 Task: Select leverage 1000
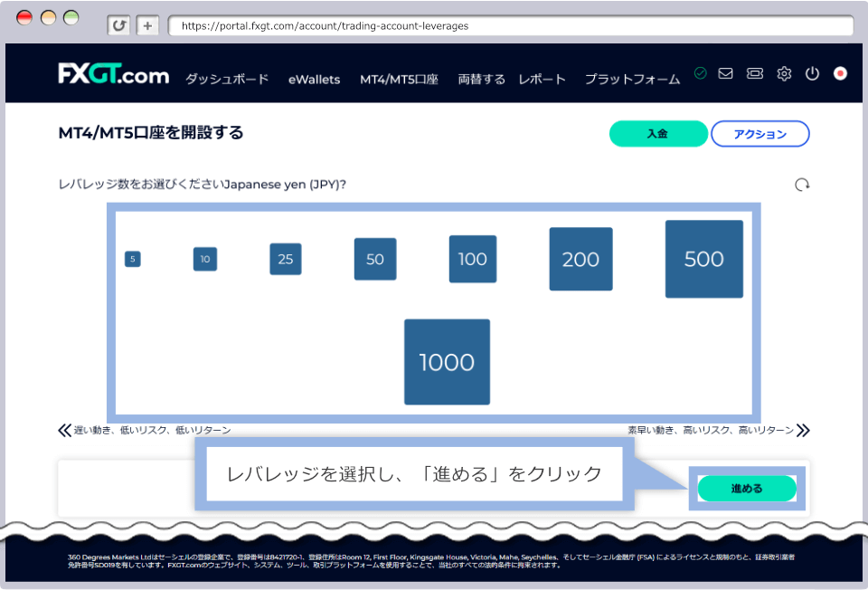coord(446,362)
